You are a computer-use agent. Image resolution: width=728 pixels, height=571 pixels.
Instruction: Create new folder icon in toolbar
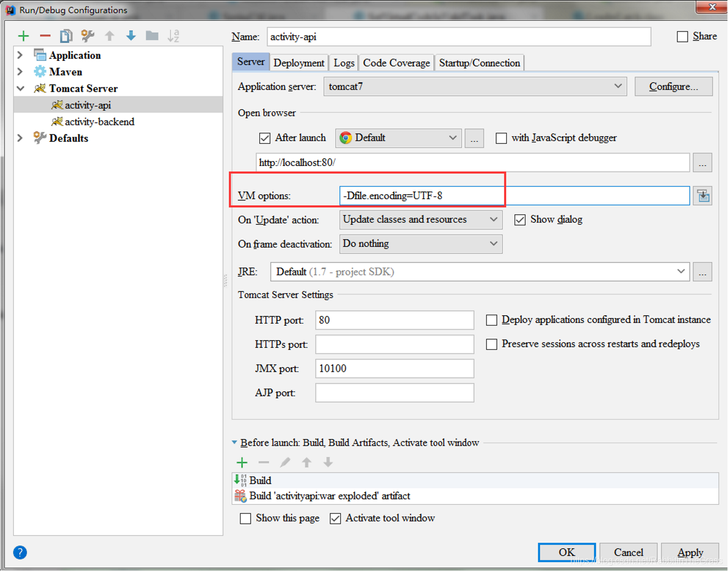[x=152, y=36]
